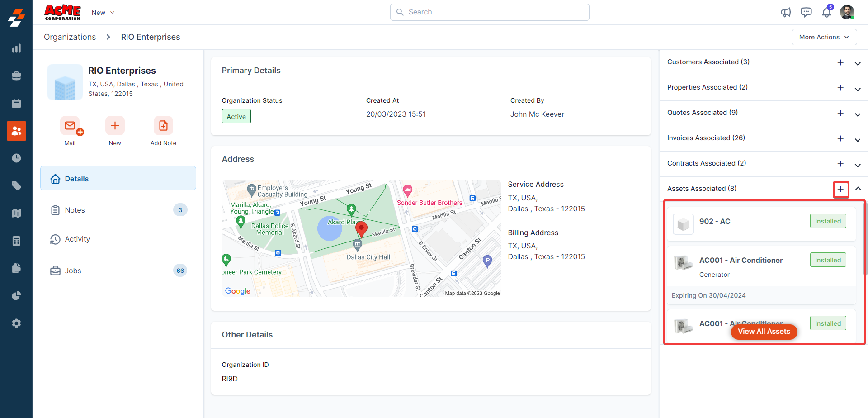Open the chat messages icon
This screenshot has height=418, width=868.
(x=806, y=12)
